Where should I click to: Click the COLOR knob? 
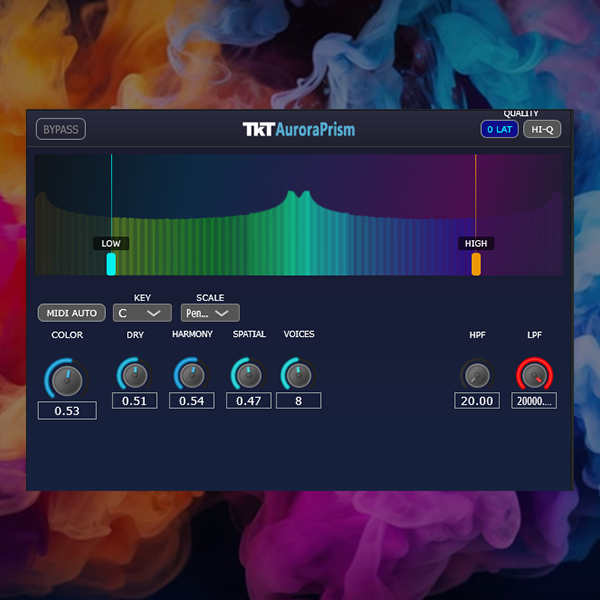point(67,380)
